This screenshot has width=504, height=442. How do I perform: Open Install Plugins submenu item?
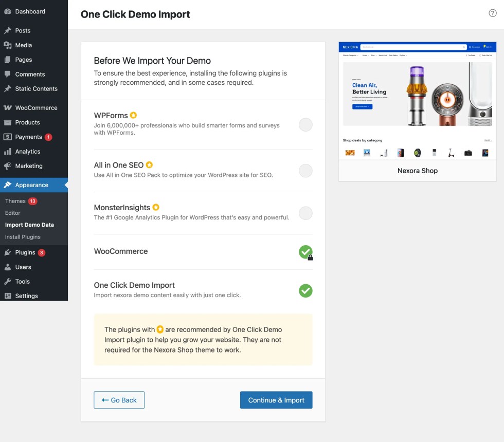[x=23, y=237]
